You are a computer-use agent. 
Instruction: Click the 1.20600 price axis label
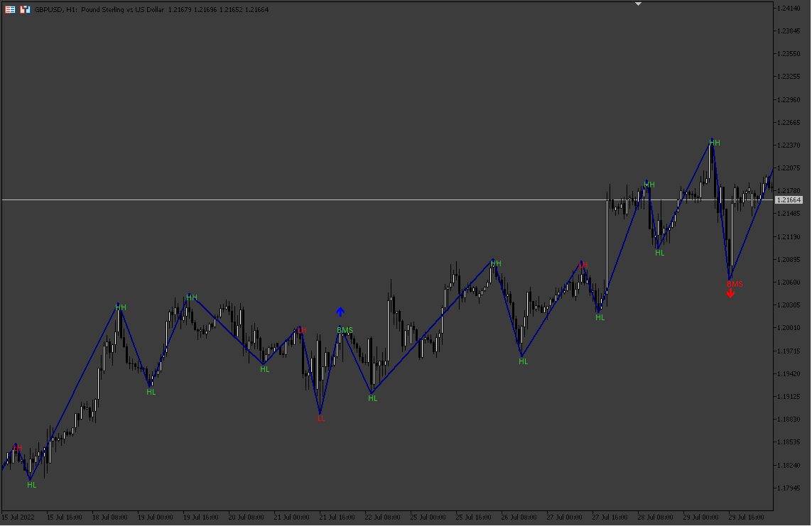tap(789, 283)
